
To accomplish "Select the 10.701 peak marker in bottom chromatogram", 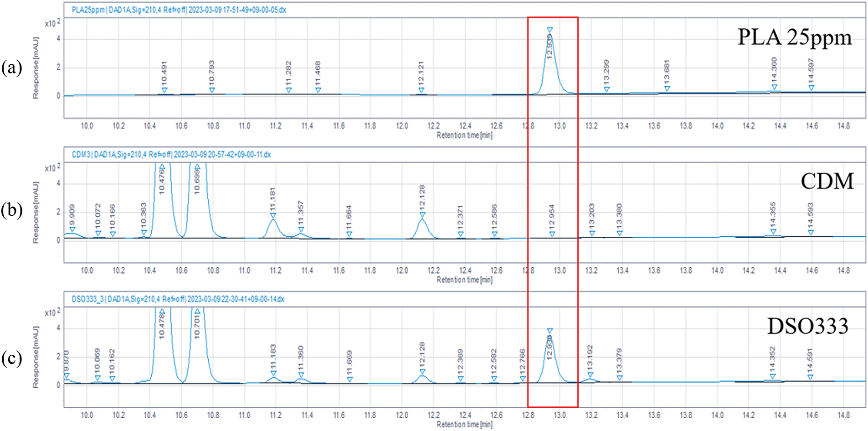I will click(x=197, y=312).
